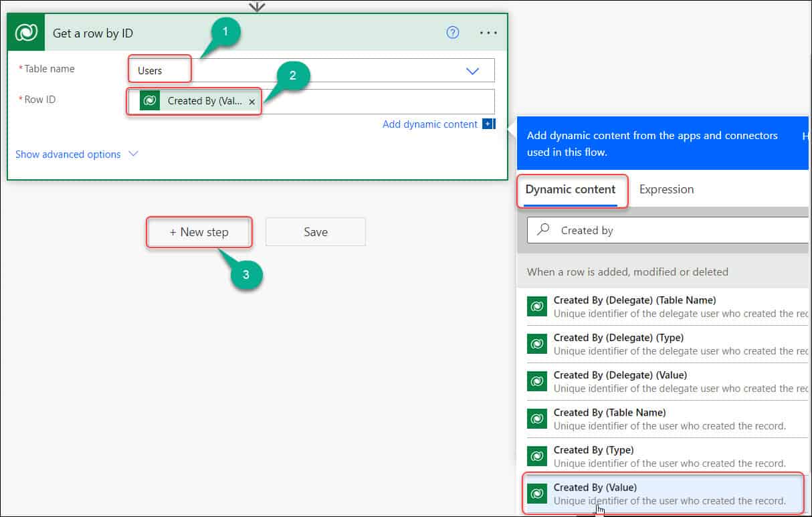This screenshot has height=517, width=812.
Task: Expand the Table name dropdown arrow
Action: tap(473, 71)
